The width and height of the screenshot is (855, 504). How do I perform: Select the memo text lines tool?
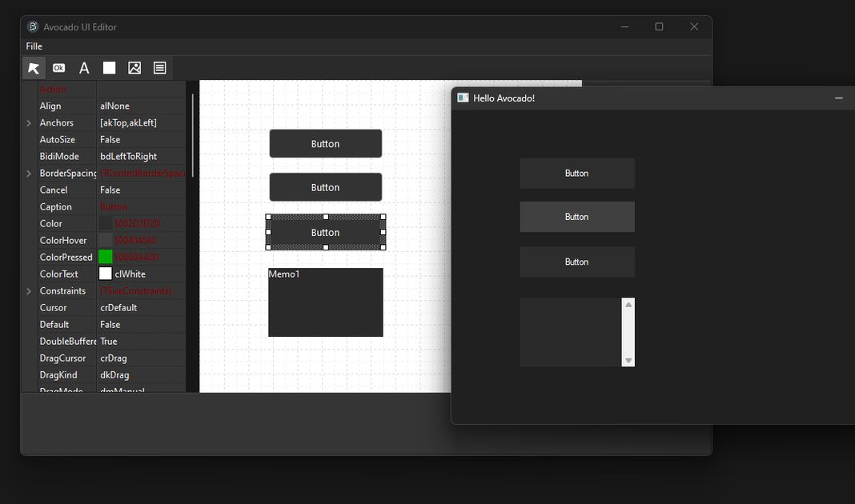(159, 68)
